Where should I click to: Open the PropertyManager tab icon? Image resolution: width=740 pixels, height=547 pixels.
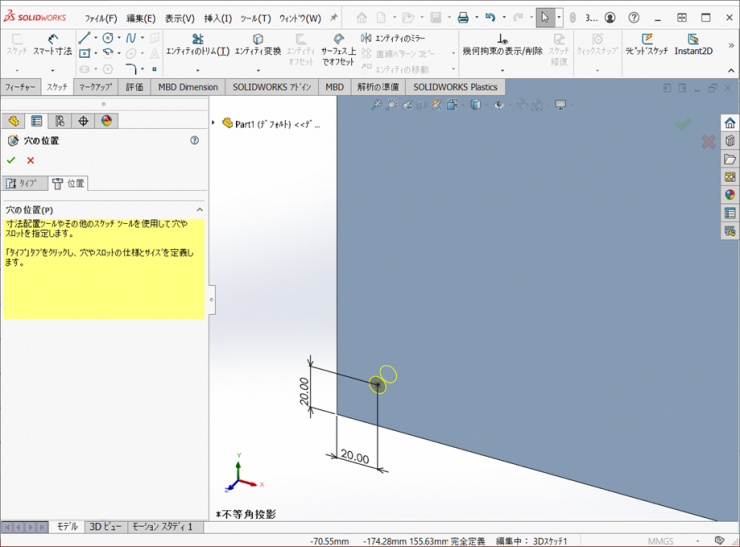click(x=36, y=121)
